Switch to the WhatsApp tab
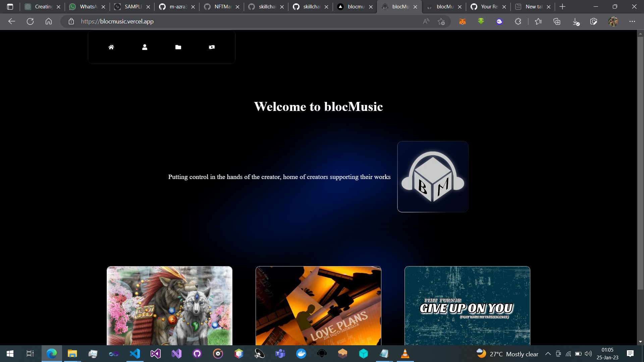The image size is (644, 362). [87, 7]
